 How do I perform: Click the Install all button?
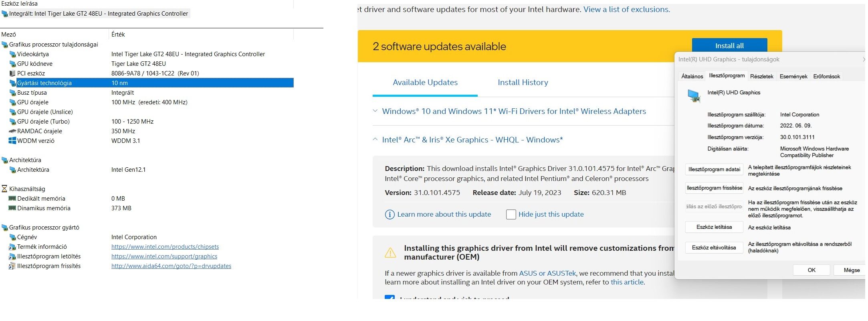(729, 46)
